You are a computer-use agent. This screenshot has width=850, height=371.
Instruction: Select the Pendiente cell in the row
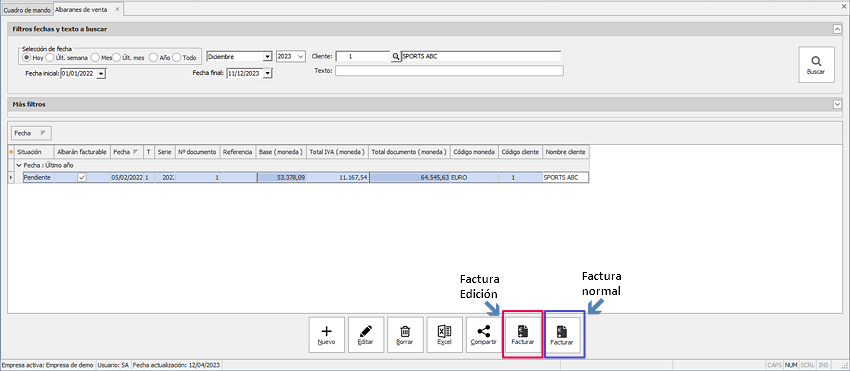[37, 177]
